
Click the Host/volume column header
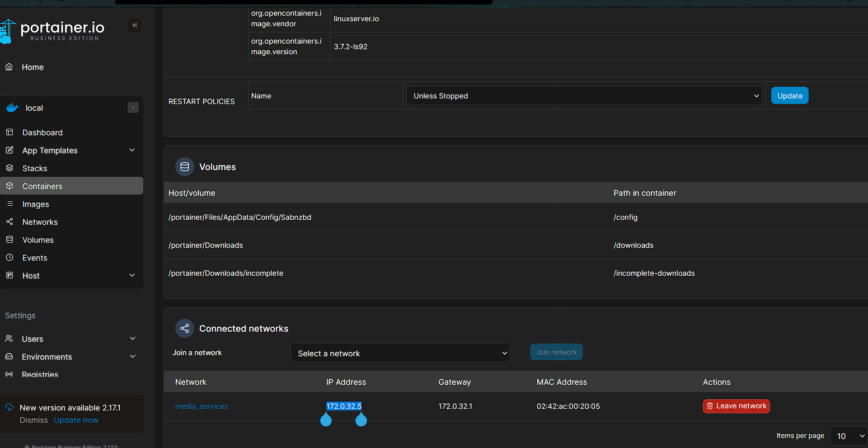click(x=192, y=193)
